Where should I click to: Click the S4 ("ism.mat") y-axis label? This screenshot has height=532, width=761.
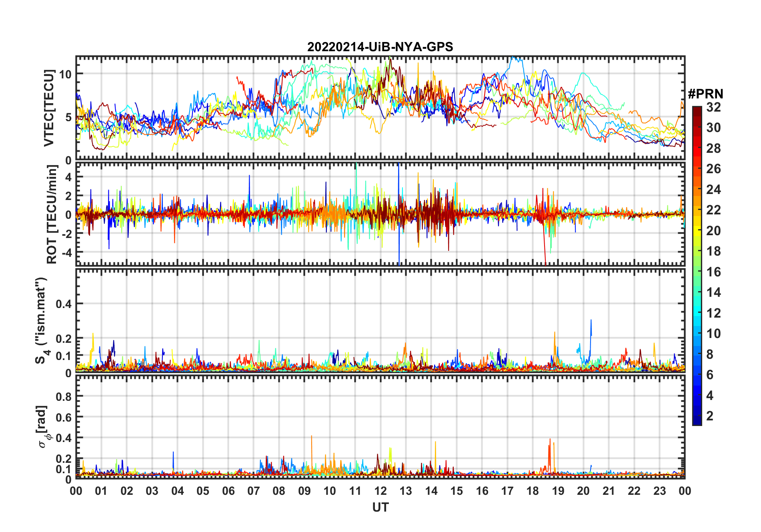42,321
